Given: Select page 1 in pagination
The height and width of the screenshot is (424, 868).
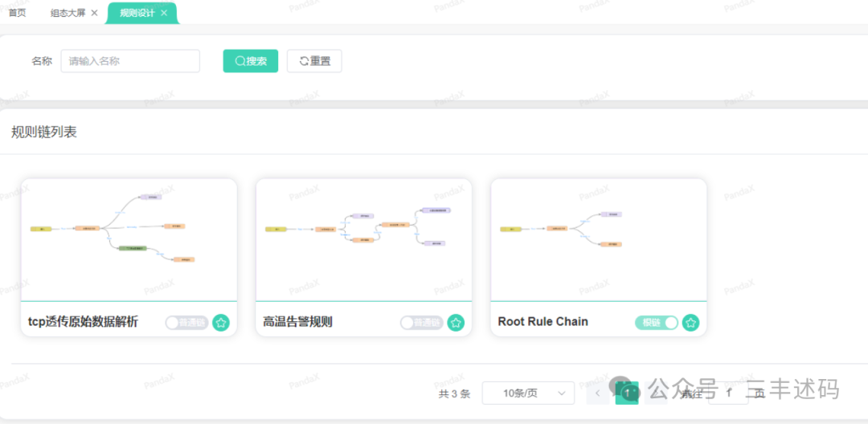Looking at the screenshot, I should tap(627, 393).
